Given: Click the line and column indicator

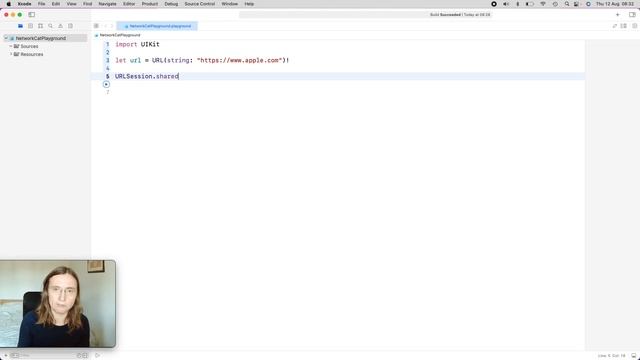Looking at the screenshot, I should click(x=611, y=356).
